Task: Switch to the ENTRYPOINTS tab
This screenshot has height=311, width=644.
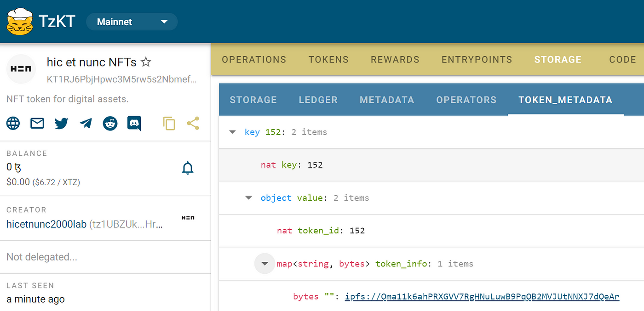Action: [477, 60]
